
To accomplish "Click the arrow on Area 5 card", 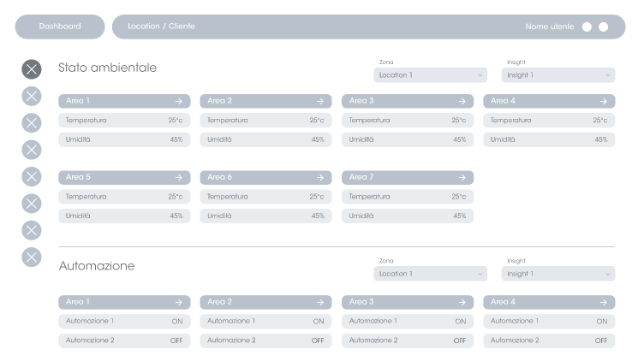I will (x=178, y=177).
